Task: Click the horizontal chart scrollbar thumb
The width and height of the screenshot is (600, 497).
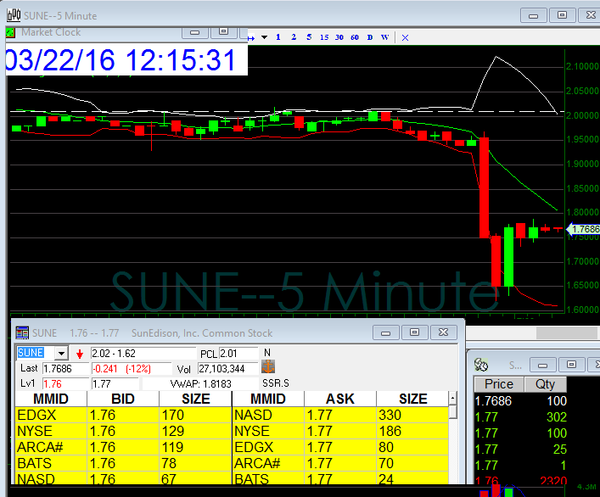Action: coord(566,333)
